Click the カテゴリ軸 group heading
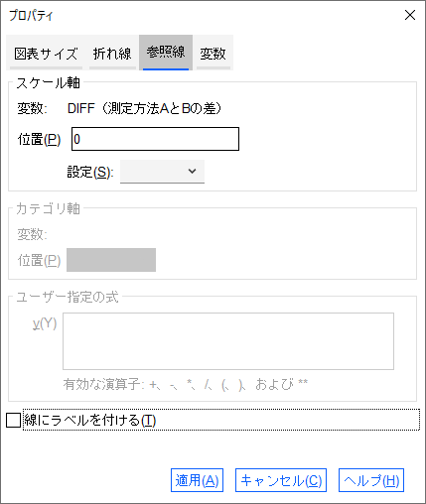426x504 pixels. 48,208
